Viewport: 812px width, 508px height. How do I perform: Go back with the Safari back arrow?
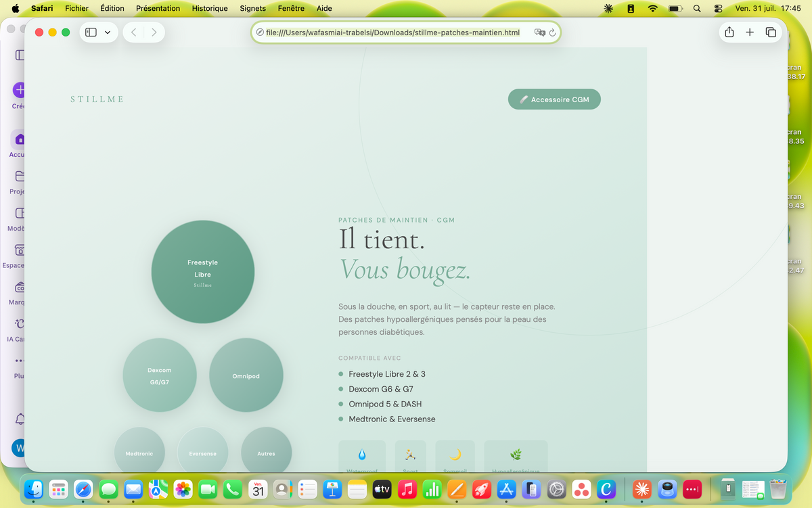point(134,32)
